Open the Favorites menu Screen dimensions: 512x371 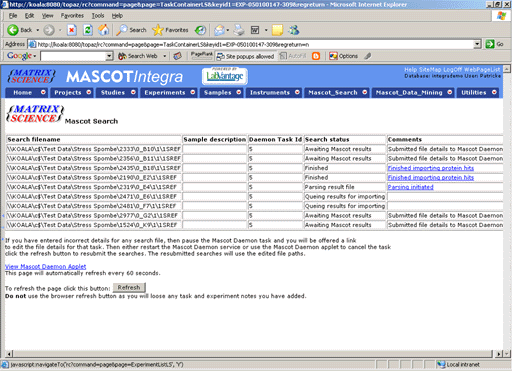point(72,16)
